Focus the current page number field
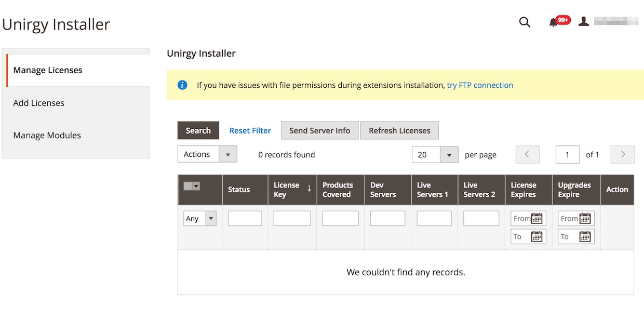Screen dimensions: 644x322 (x=568, y=154)
